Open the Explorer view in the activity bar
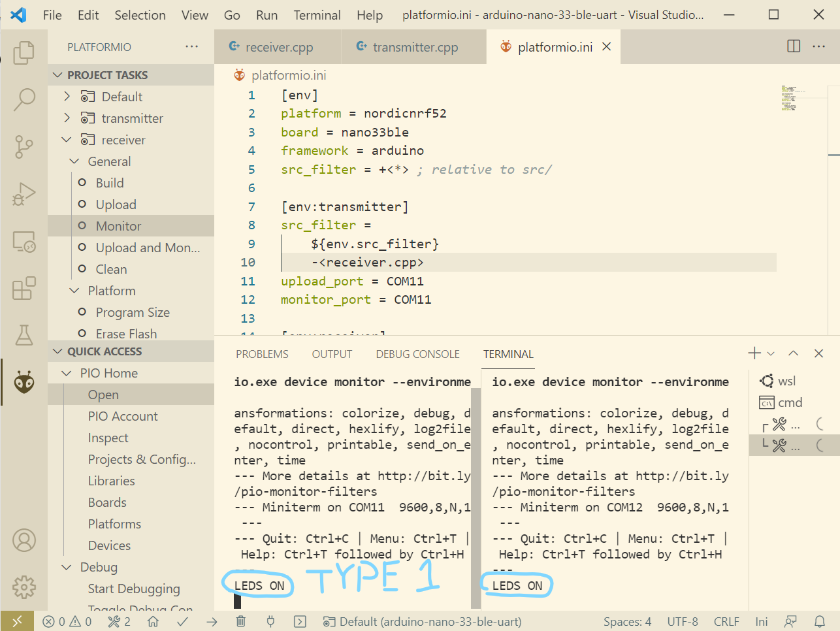 [24, 52]
